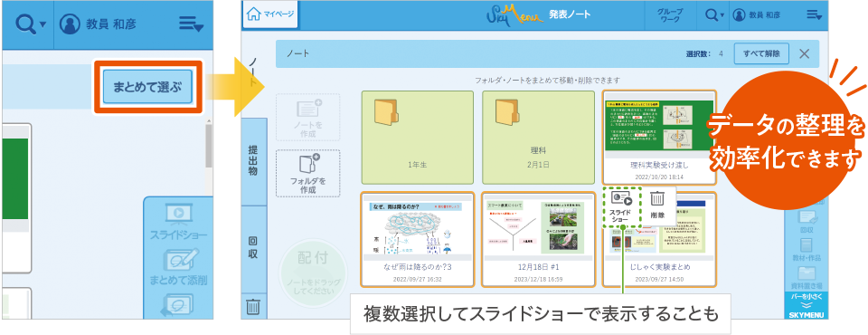Select the なぜ雨は降るのか?3 note thumbnail
This screenshot has height=335, width=868.
tap(418, 240)
